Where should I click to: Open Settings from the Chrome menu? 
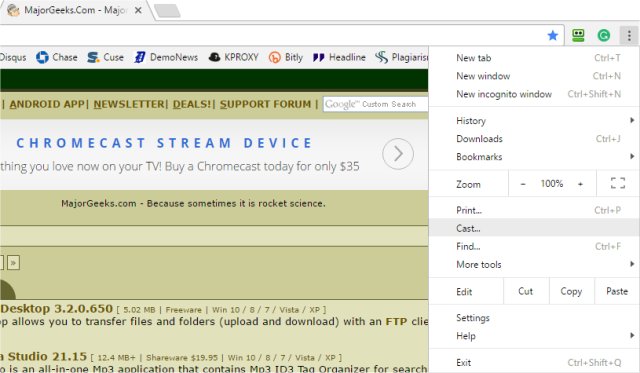coord(534,318)
